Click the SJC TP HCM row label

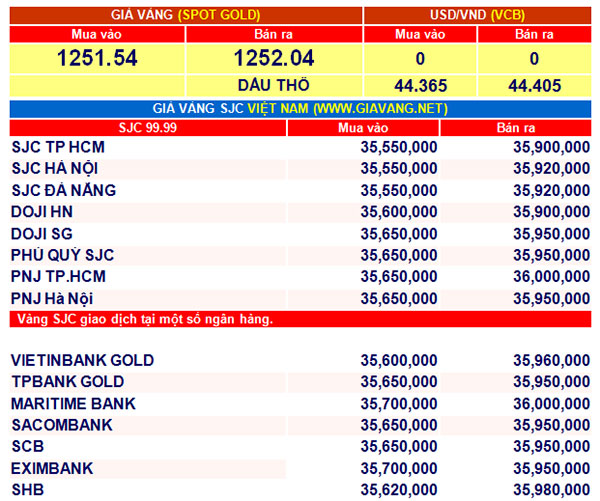pyautogui.click(x=58, y=147)
